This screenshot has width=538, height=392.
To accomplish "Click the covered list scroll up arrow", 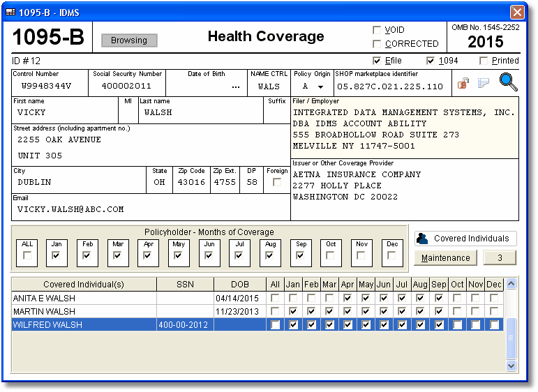I will point(511,284).
